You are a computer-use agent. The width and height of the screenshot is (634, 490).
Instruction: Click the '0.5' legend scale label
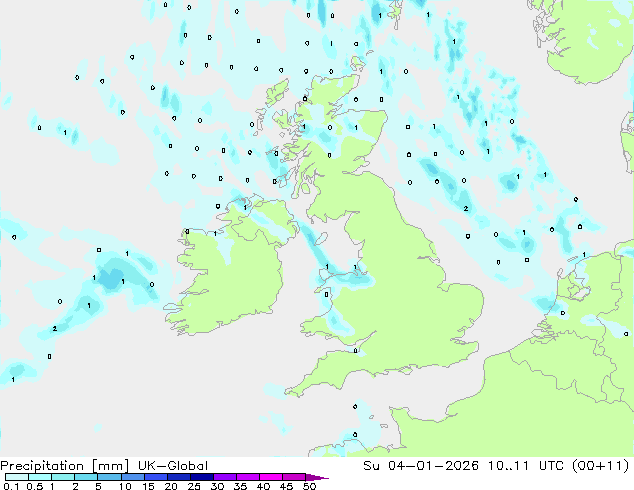tap(34, 486)
